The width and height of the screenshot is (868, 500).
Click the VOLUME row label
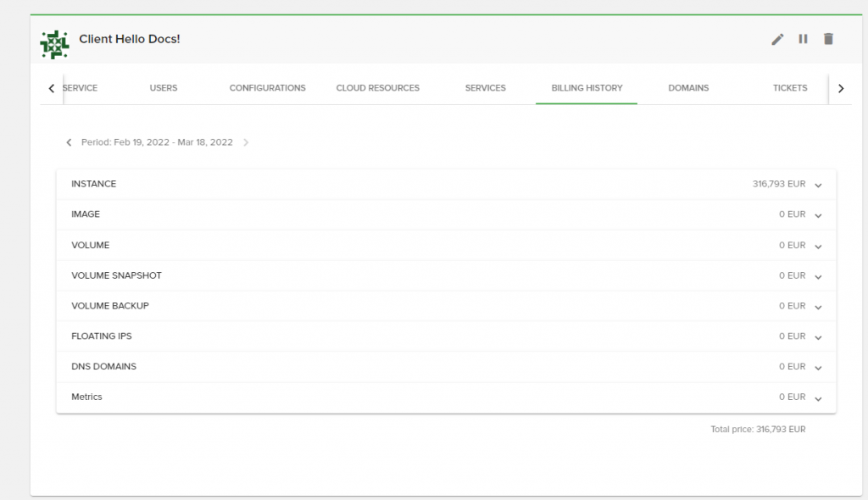click(x=90, y=245)
